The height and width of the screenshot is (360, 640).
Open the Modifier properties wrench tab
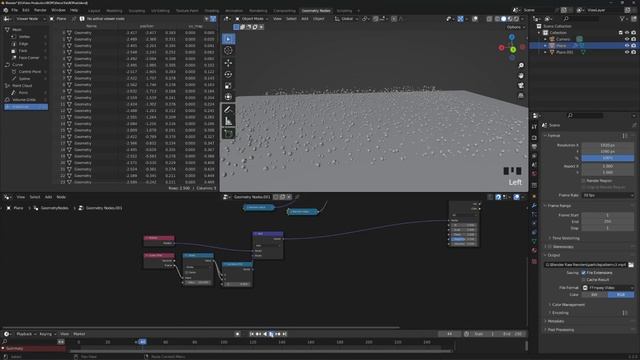coord(534,205)
